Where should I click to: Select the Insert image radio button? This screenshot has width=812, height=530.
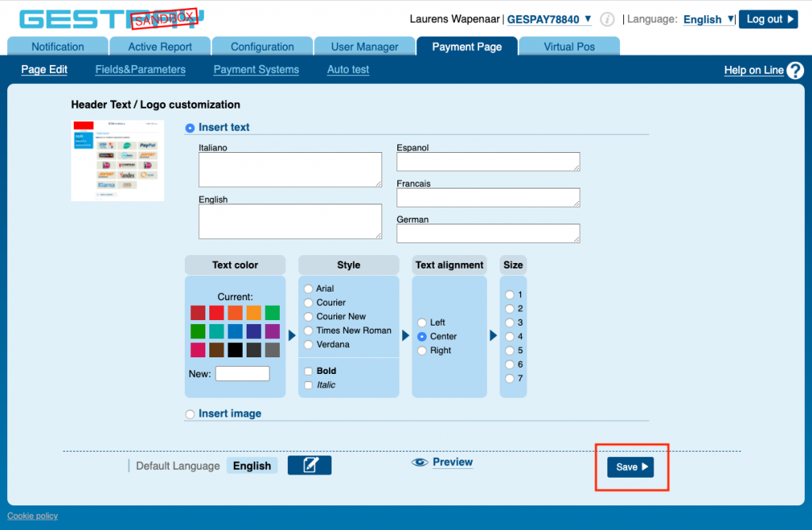190,414
